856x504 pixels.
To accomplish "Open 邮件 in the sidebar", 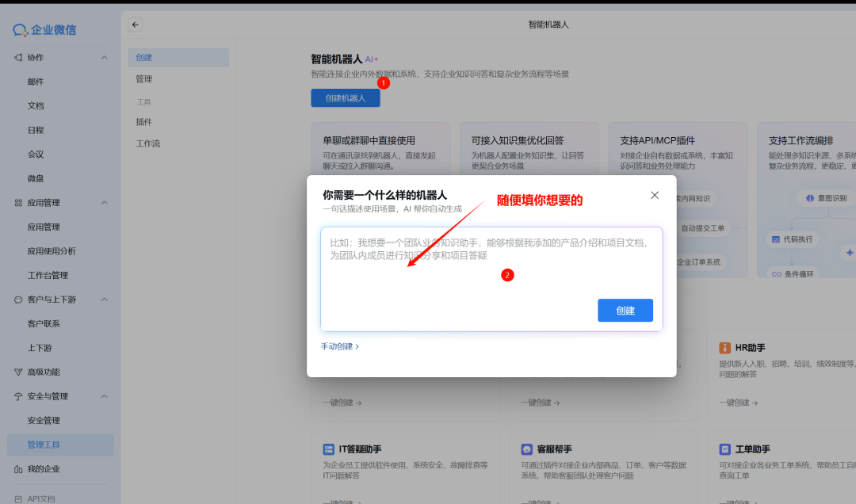I will pos(36,82).
